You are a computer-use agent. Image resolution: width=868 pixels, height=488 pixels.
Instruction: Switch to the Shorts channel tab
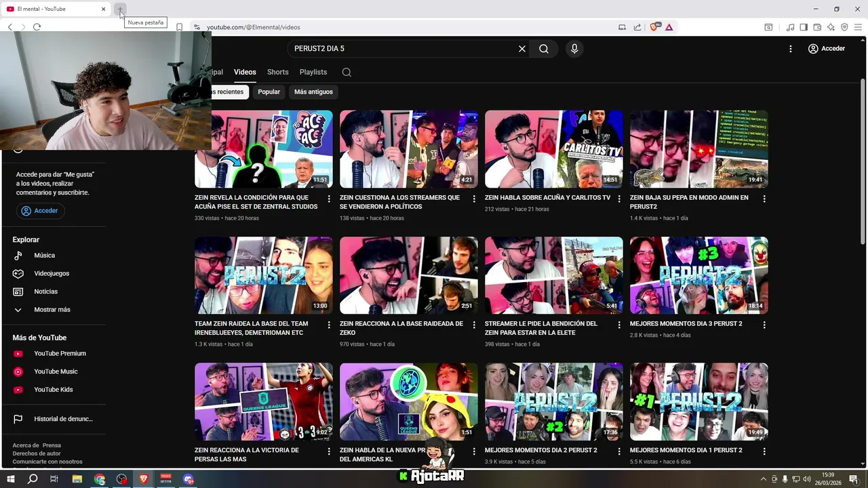point(277,72)
